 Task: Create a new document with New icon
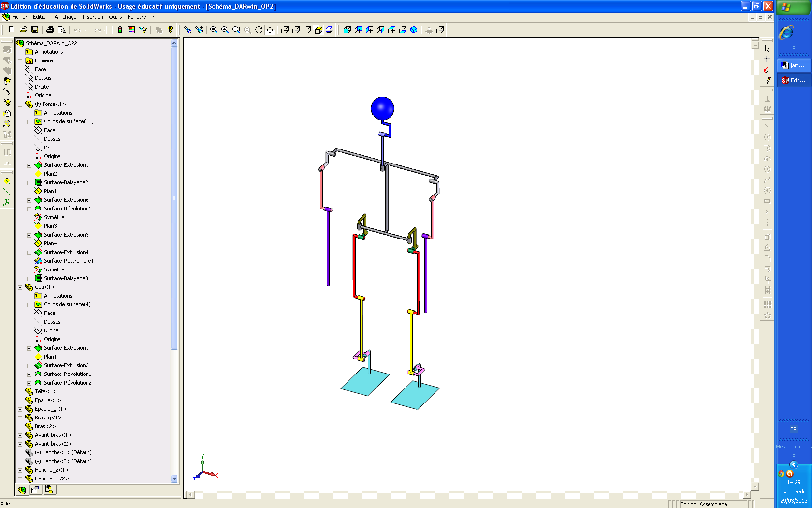(x=12, y=30)
